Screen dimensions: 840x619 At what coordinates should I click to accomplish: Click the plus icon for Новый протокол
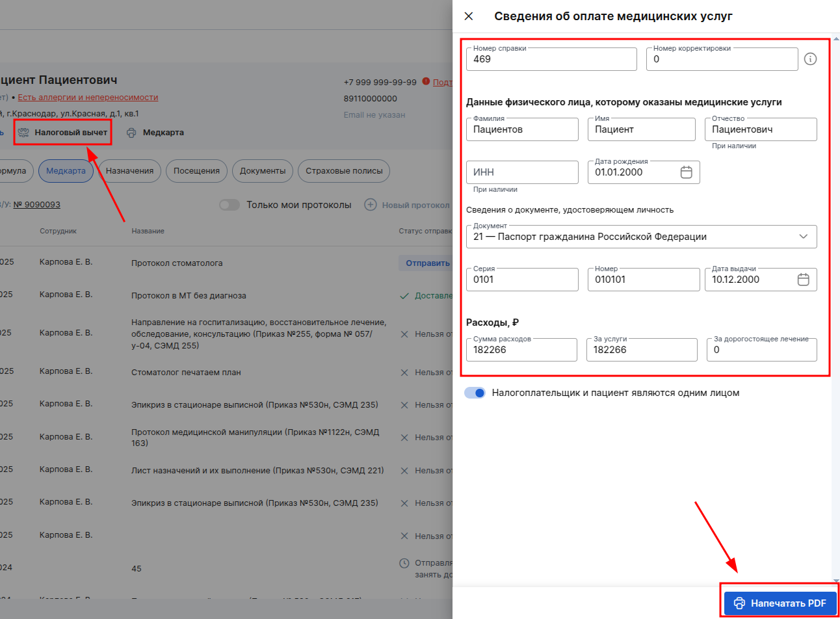(370, 205)
